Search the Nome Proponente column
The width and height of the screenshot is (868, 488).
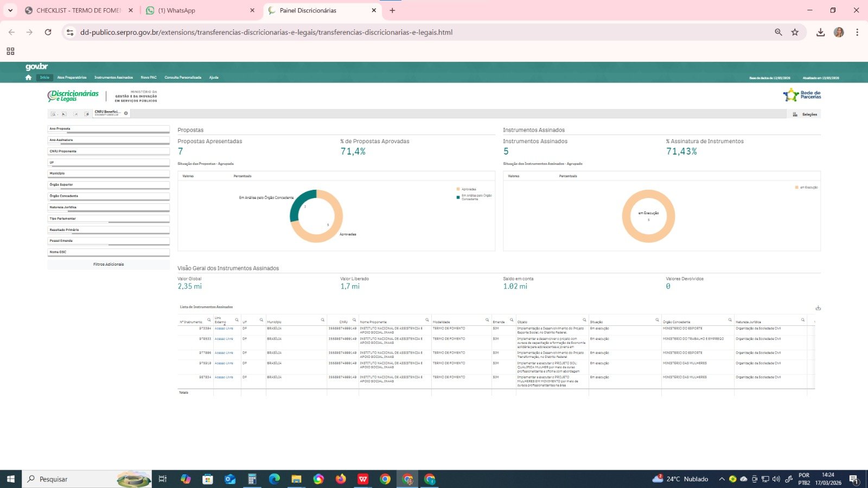point(427,320)
